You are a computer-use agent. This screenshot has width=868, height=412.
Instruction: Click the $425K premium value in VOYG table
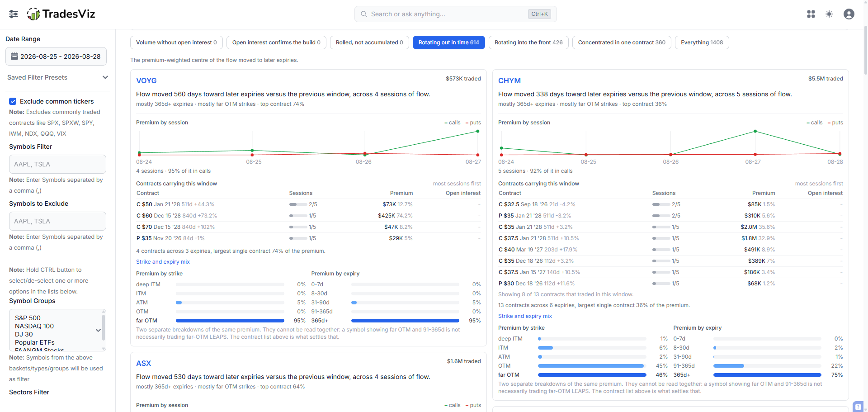click(x=387, y=216)
